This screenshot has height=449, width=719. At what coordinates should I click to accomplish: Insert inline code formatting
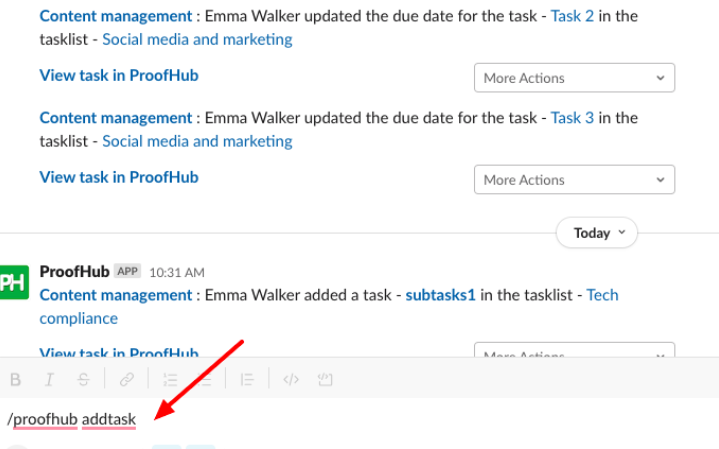[291, 379]
